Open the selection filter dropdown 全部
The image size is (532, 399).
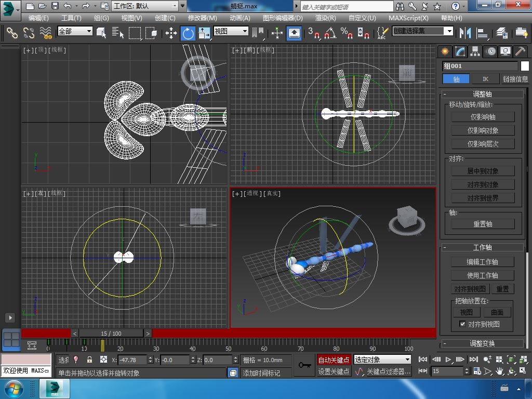click(x=75, y=31)
